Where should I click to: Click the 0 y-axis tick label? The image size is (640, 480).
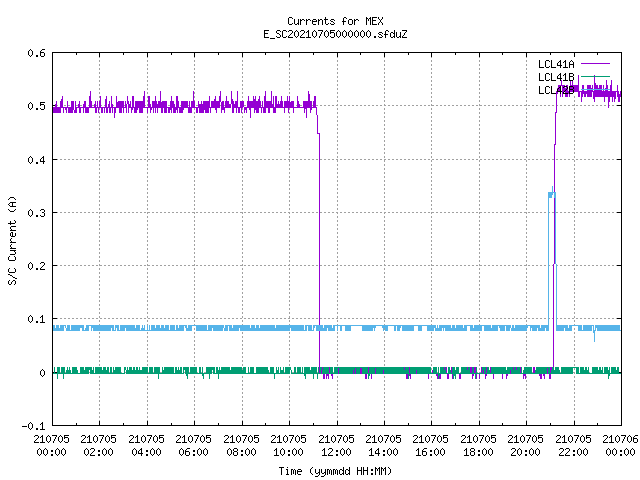point(42,373)
